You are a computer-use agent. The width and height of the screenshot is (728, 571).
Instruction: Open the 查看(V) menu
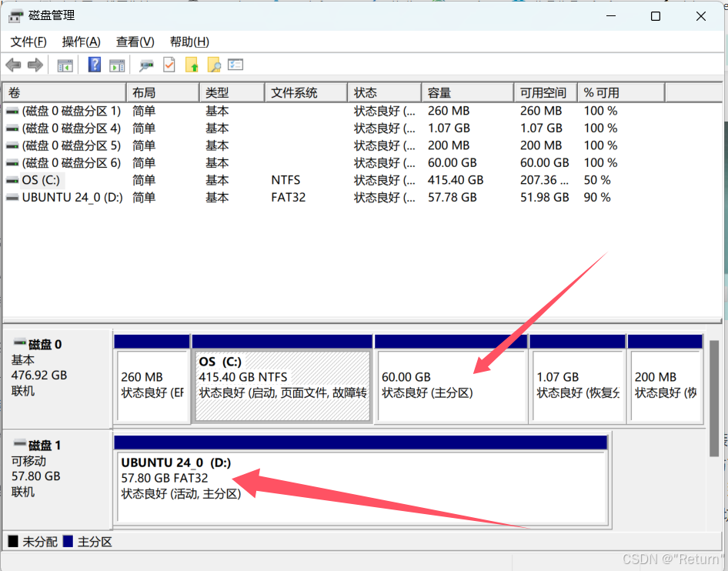coord(135,42)
